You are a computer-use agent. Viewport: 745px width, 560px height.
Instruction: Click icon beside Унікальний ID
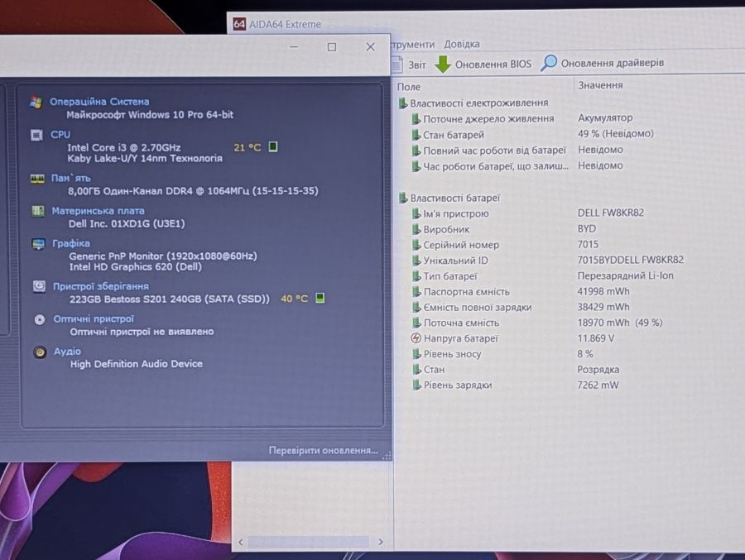(416, 261)
